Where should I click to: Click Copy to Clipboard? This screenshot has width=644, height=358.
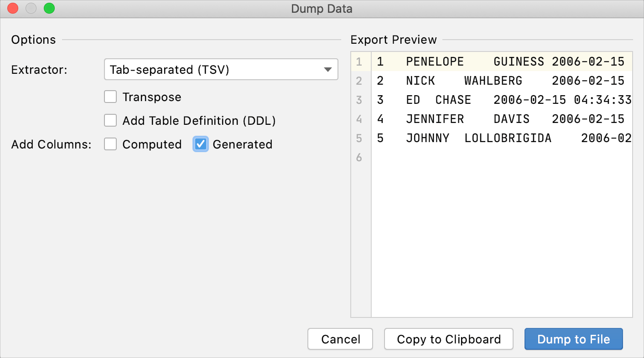(449, 339)
